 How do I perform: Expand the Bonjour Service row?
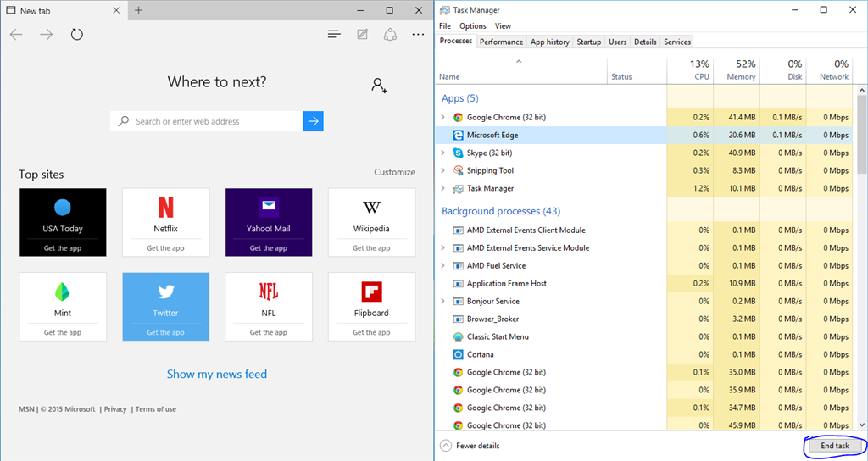pos(442,301)
